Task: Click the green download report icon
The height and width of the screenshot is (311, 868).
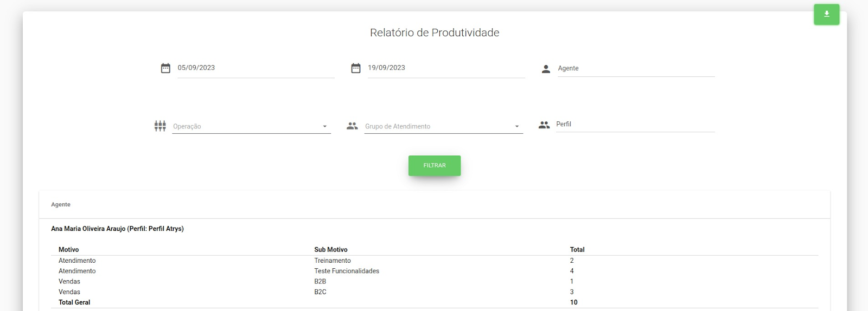Action: 826,15
